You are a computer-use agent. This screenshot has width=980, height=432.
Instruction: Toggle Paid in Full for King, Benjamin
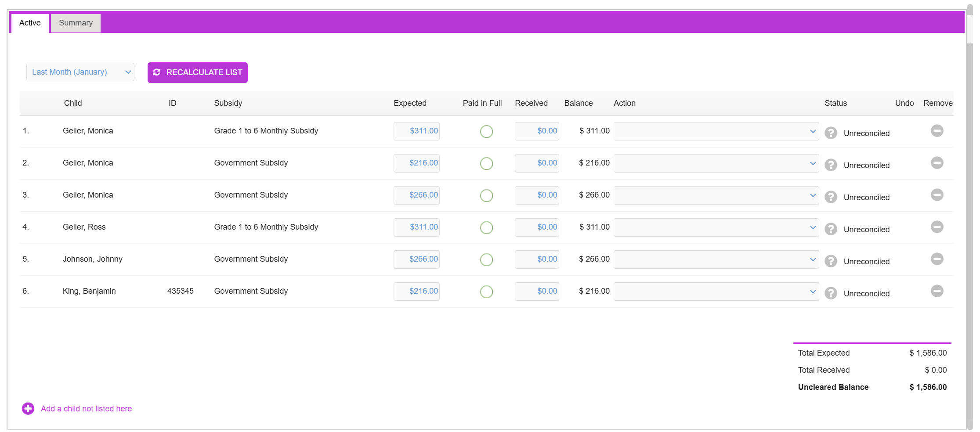pos(486,292)
